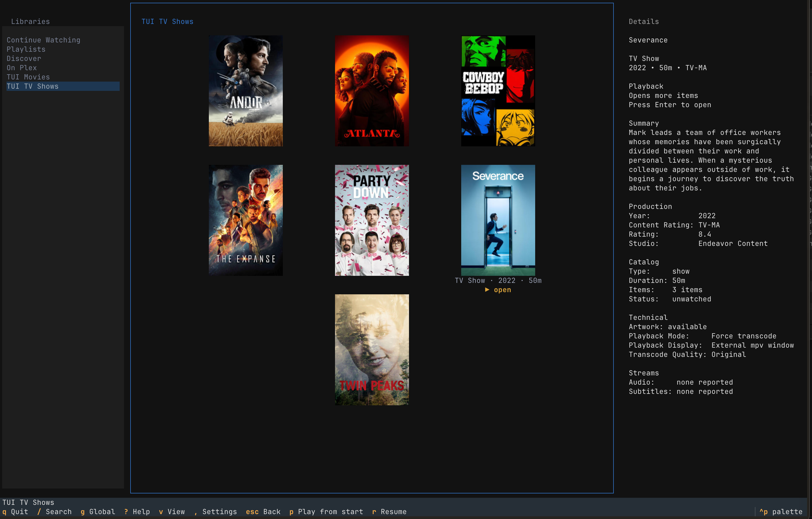Select the Atlanta show poster

(x=372, y=91)
